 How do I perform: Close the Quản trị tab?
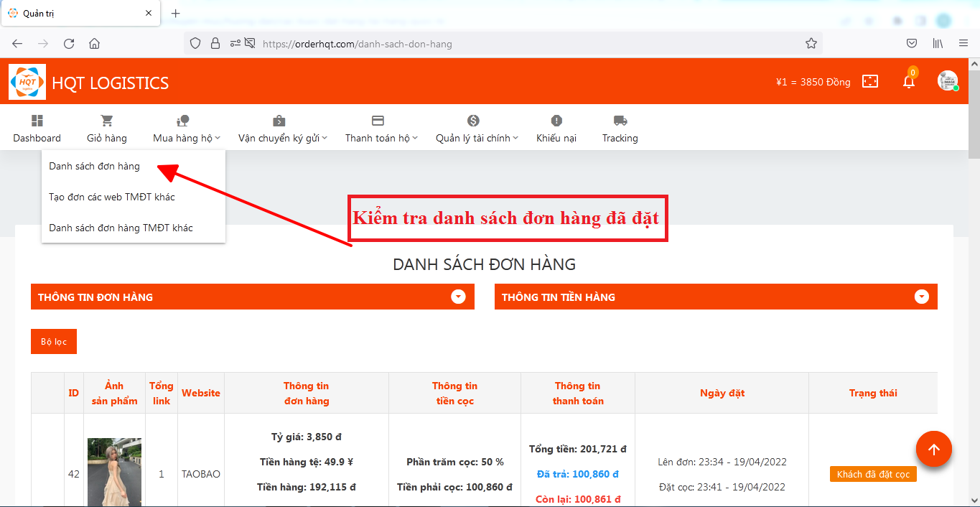click(148, 14)
